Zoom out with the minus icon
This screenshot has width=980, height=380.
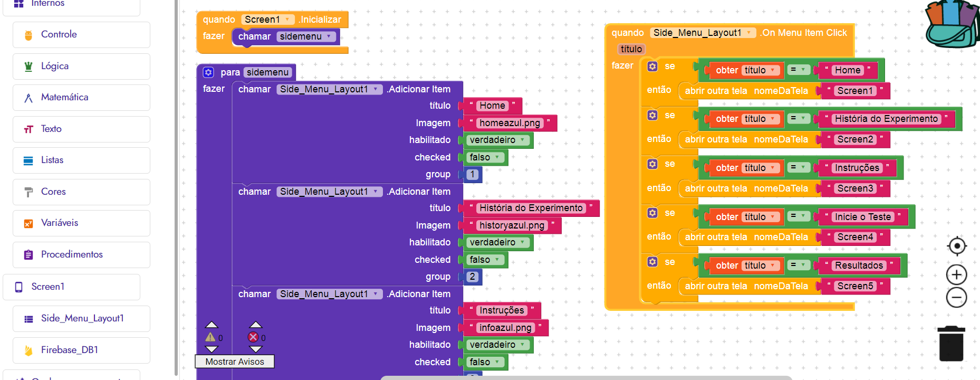pos(956,298)
